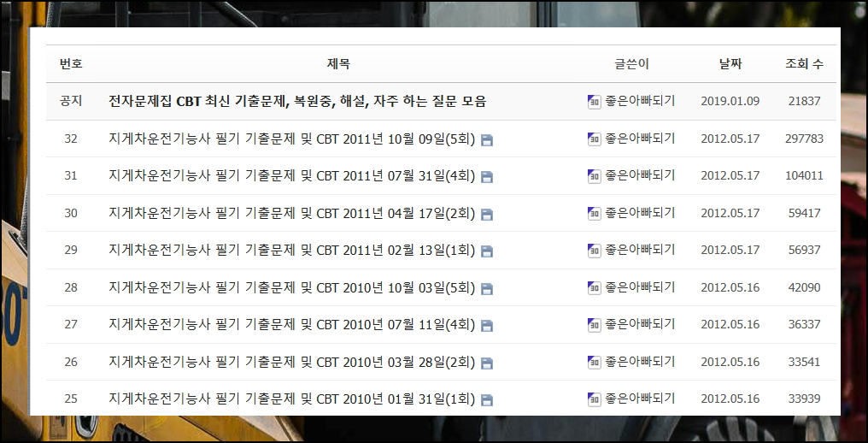Open the disk attachment icon on post 25
Viewport: 868px width, 443px height.
click(487, 400)
